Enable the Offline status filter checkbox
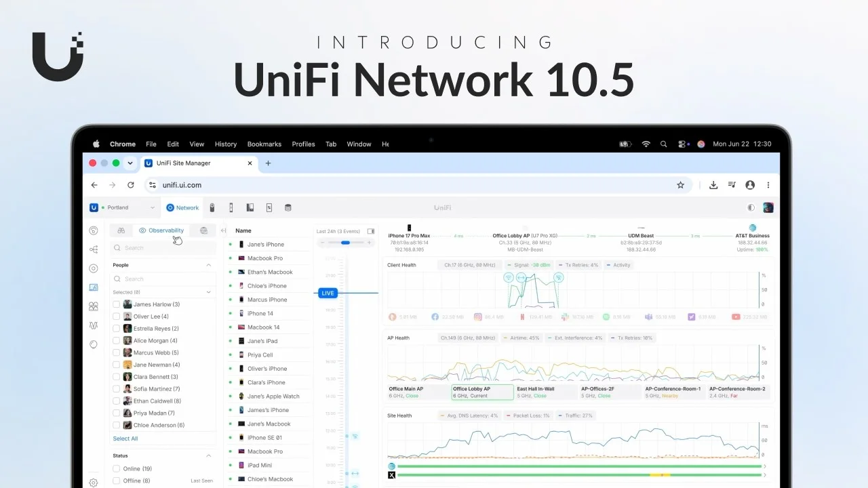This screenshot has width=868, height=488. click(x=117, y=481)
